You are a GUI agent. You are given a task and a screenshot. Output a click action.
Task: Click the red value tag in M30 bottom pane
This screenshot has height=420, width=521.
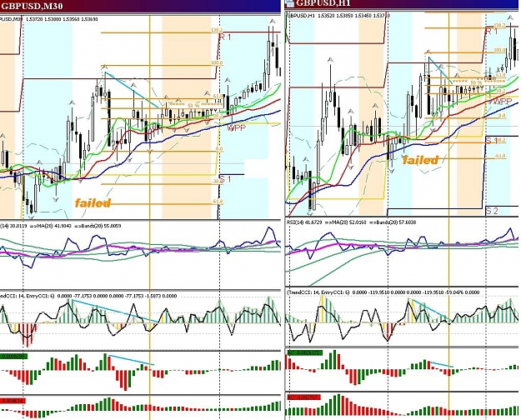[13, 401]
